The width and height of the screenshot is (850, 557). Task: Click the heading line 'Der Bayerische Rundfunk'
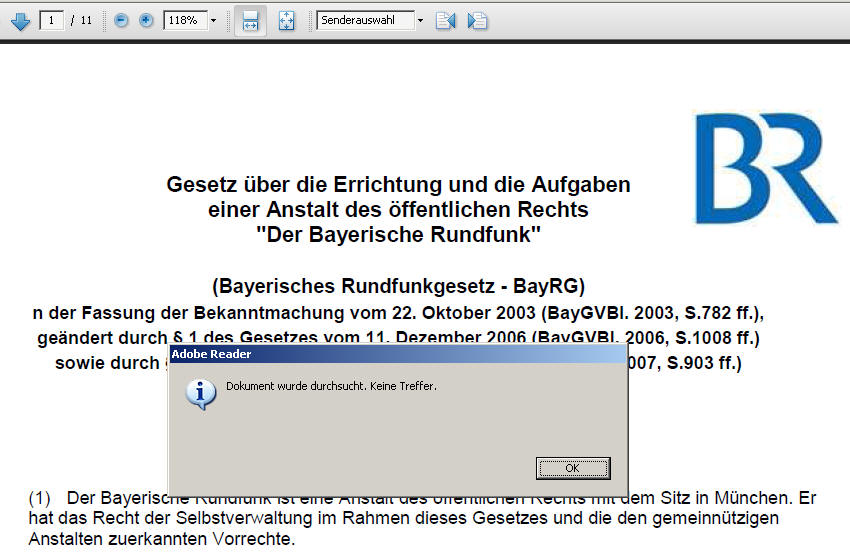click(x=398, y=235)
